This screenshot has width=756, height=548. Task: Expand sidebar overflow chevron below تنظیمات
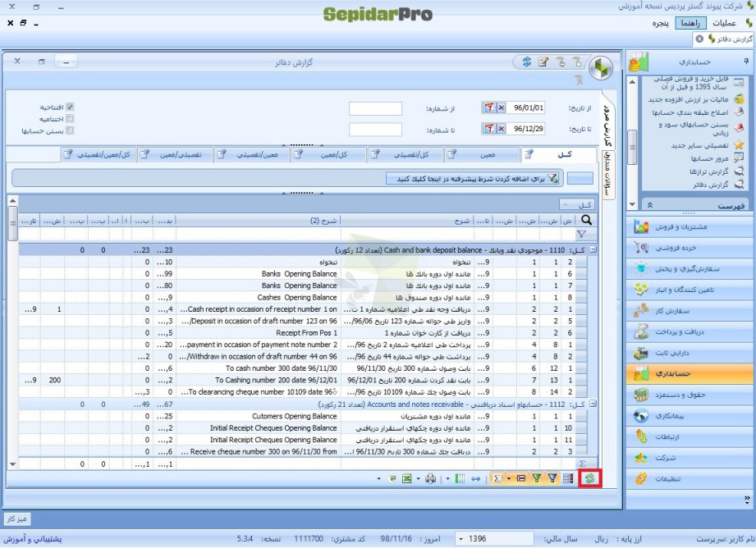747,499
